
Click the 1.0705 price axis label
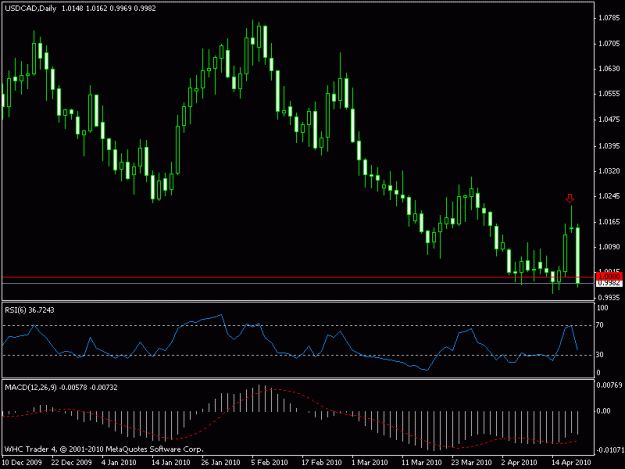[609, 43]
